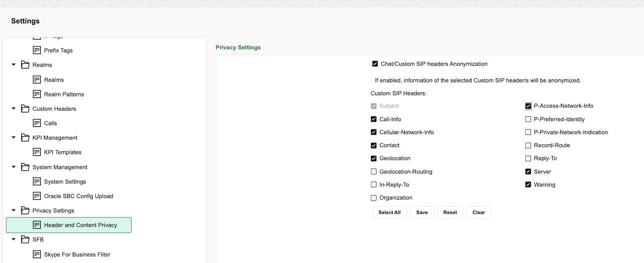Check the P-Preferred-Identity checkbox
The height and width of the screenshot is (263, 644).
click(x=528, y=119)
